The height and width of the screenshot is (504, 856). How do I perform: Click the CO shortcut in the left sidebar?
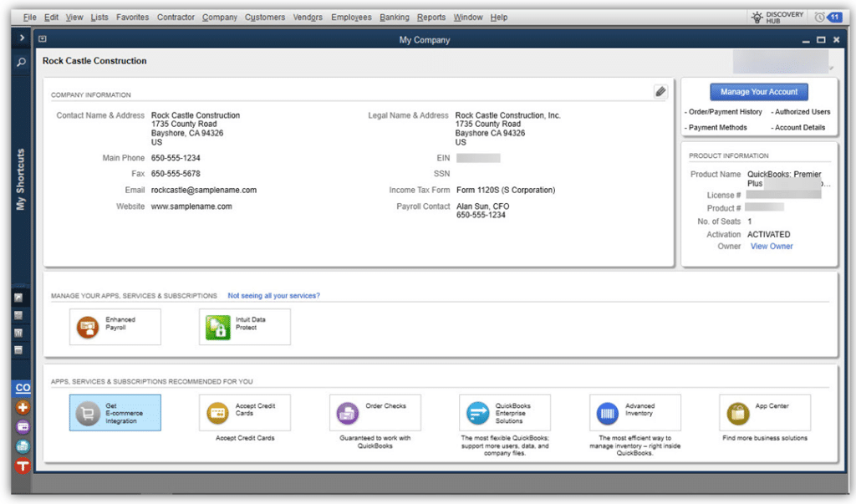pos(22,387)
